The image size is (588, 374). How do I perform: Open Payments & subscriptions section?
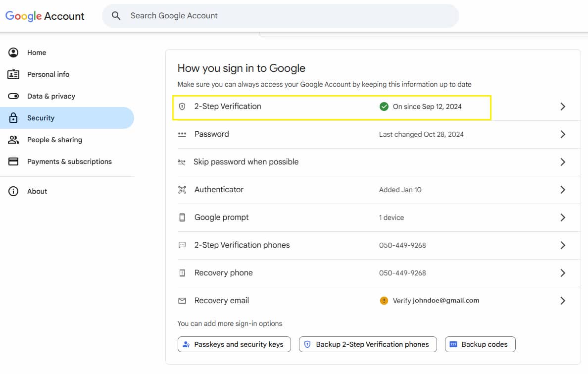[x=69, y=161]
